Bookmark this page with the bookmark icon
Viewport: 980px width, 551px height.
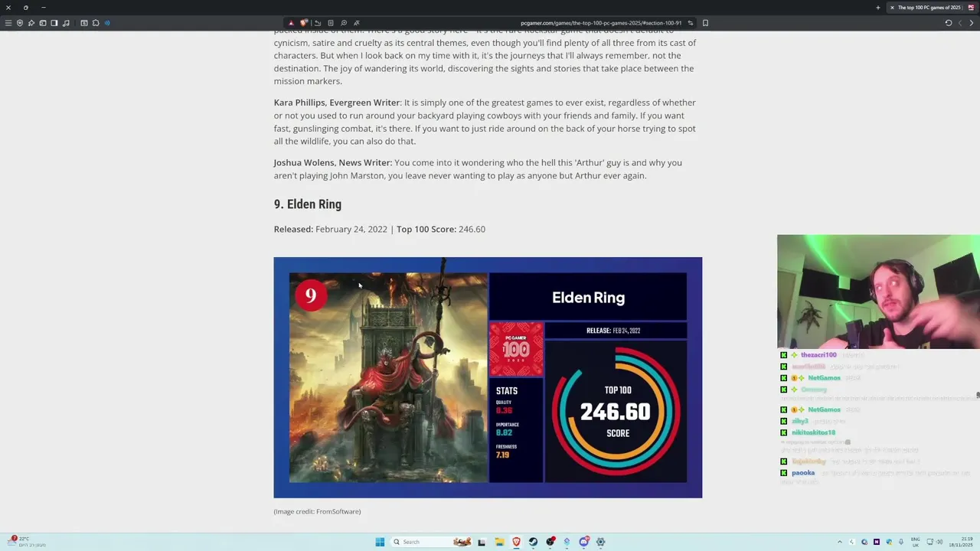pyautogui.click(x=705, y=23)
